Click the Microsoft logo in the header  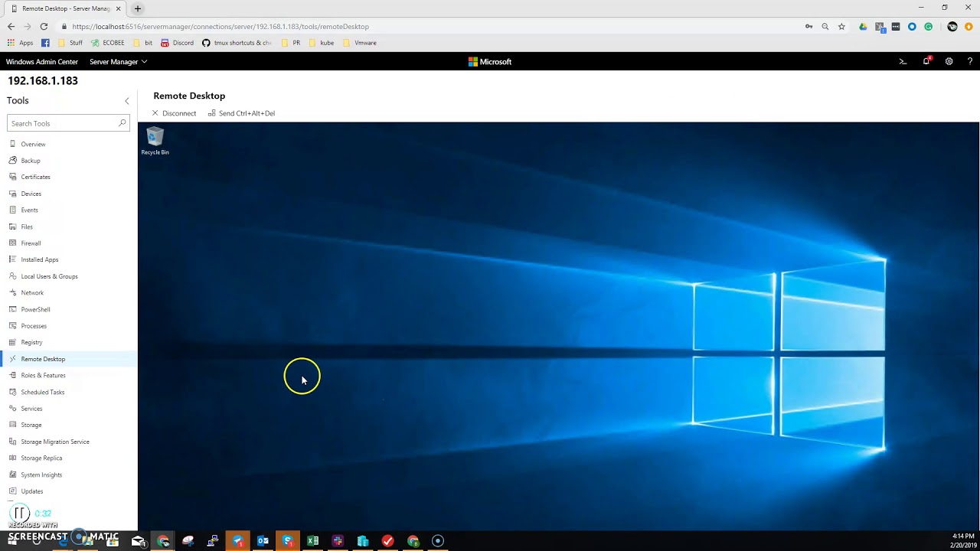pos(490,62)
